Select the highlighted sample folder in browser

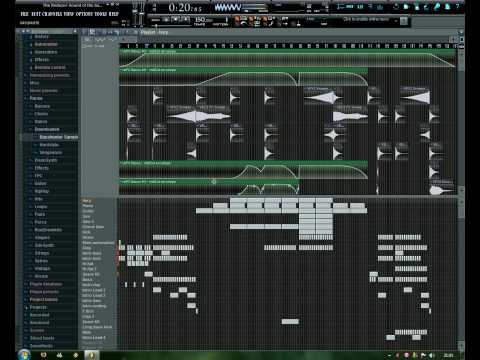pyautogui.click(x=58, y=137)
